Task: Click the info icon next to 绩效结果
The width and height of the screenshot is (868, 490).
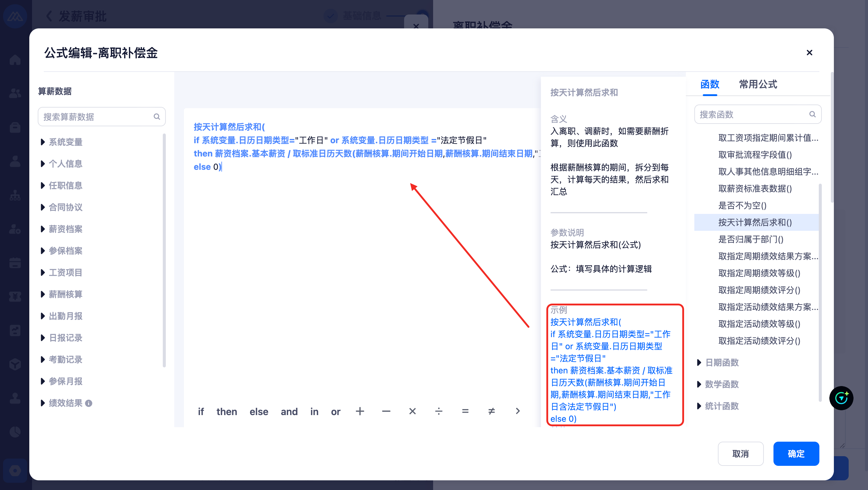Action: [x=88, y=403]
